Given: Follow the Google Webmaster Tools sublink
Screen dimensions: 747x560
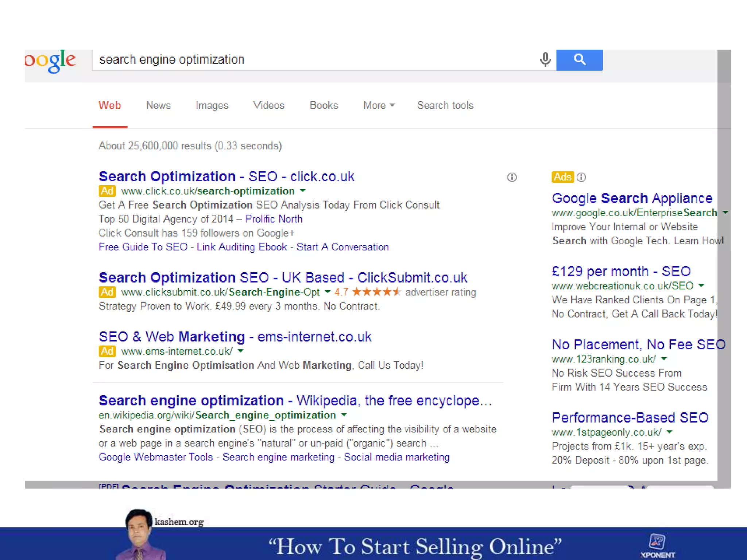Looking at the screenshot, I should [x=156, y=457].
